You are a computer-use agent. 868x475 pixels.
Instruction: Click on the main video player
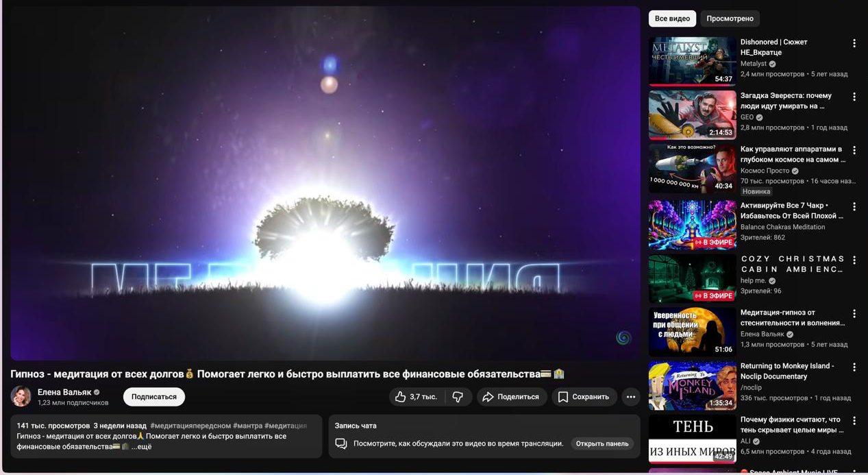tap(325, 183)
